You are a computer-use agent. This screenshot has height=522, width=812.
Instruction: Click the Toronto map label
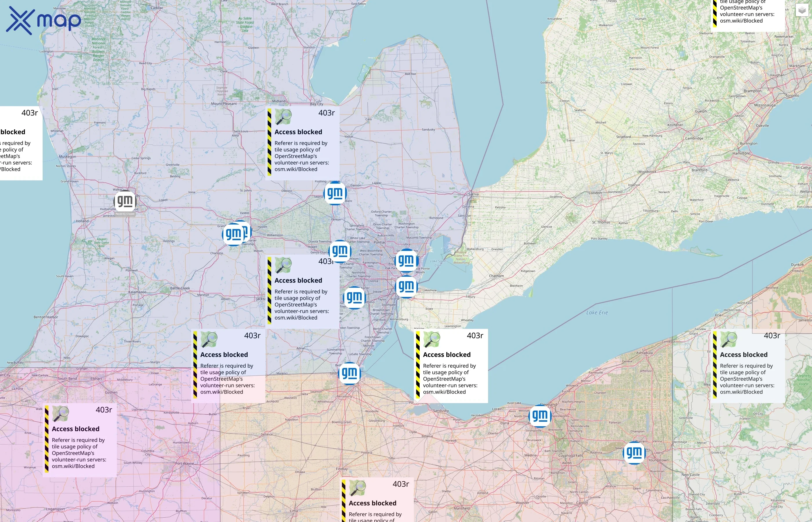[x=792, y=96]
